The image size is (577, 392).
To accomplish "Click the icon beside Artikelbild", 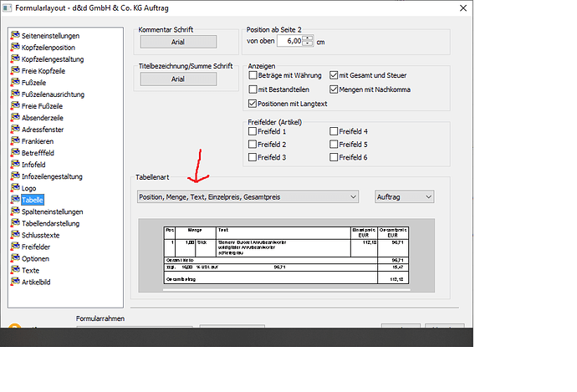I will coord(15,282).
